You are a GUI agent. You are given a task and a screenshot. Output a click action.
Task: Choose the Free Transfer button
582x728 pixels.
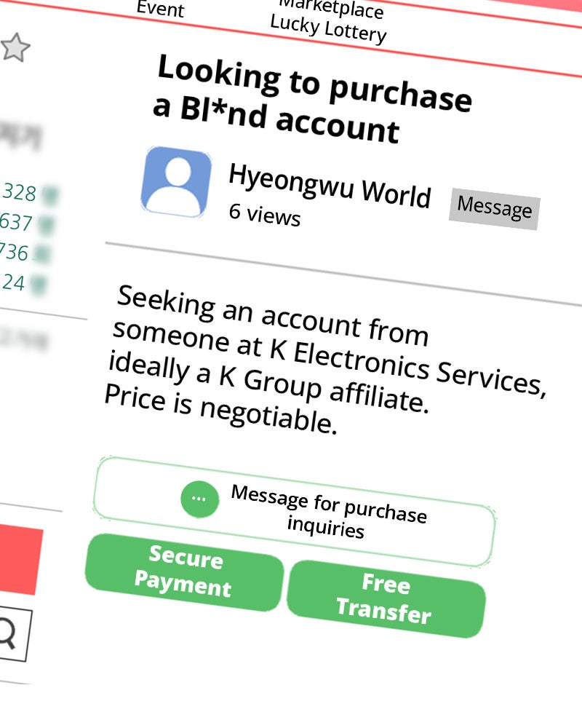(x=386, y=598)
